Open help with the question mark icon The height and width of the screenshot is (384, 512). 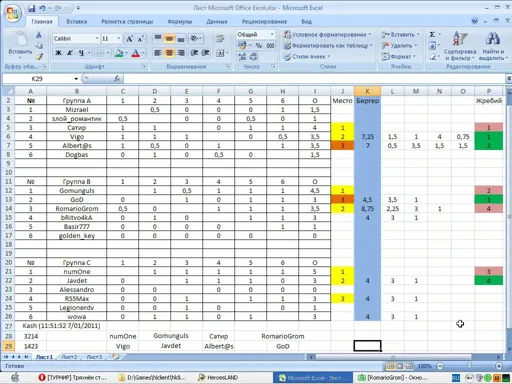475,21
